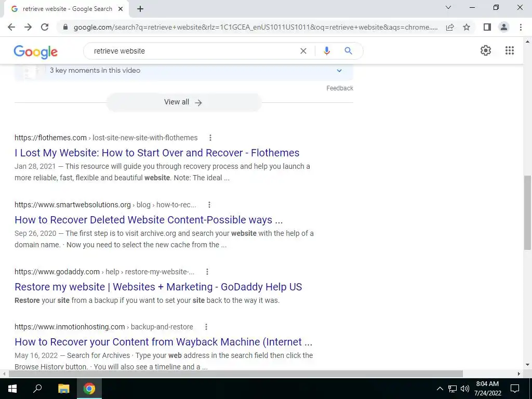
Task: Select the retrieve website Google Search tab
Action: coord(66,9)
